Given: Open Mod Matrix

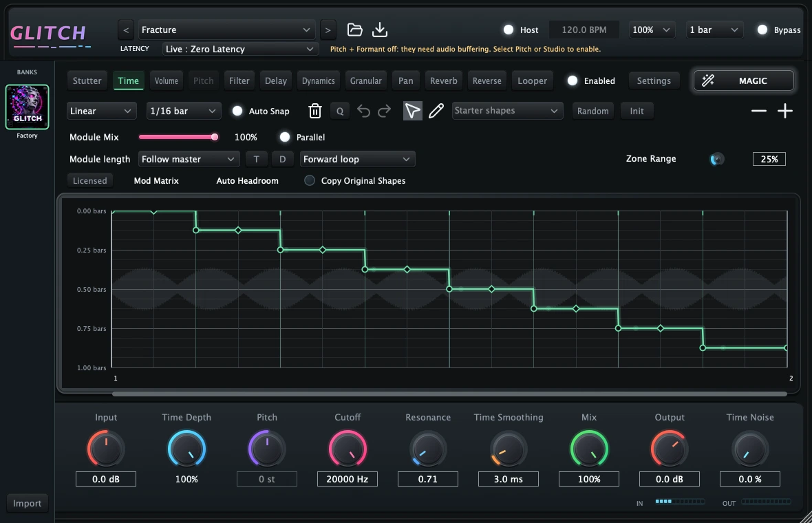Looking at the screenshot, I should pos(156,181).
